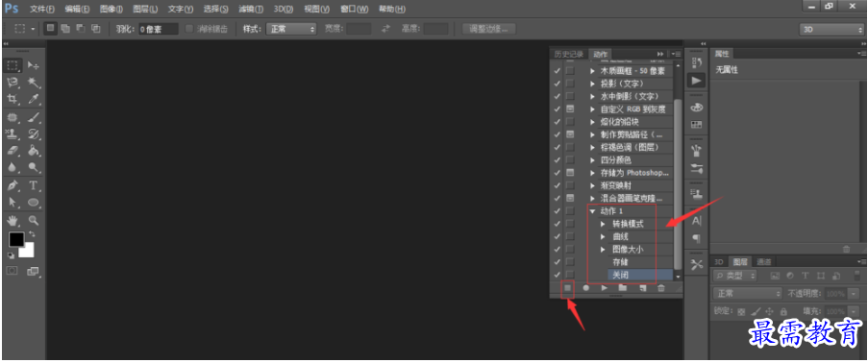The image size is (868, 363).
Task: Expand the 木质画框 - 50 像素 action
Action: pyautogui.click(x=593, y=71)
